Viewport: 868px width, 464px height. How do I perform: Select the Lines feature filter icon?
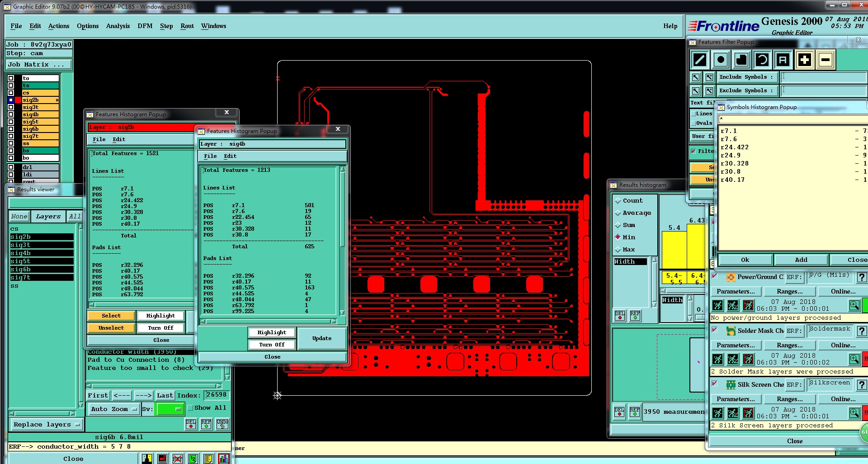pyautogui.click(x=700, y=60)
